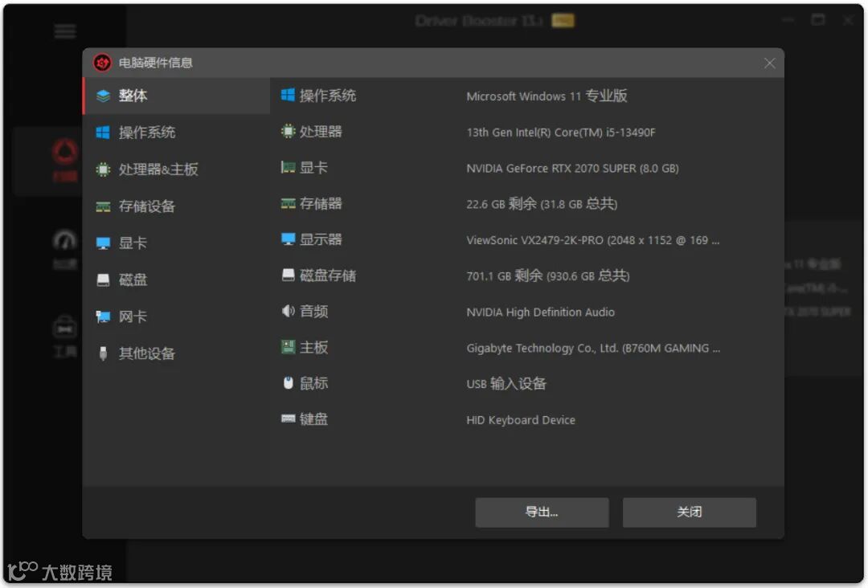
Task: Click the motherboard icon beside 主板 row
Action: 288,347
